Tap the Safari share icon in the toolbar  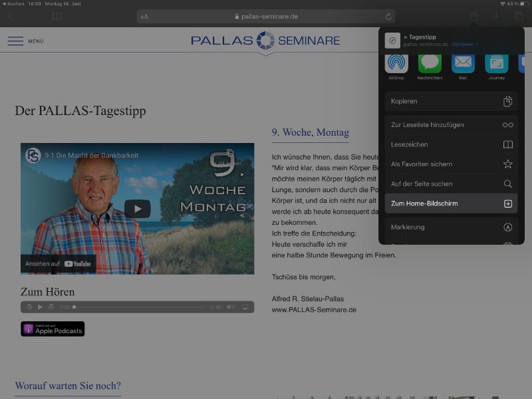(x=474, y=16)
